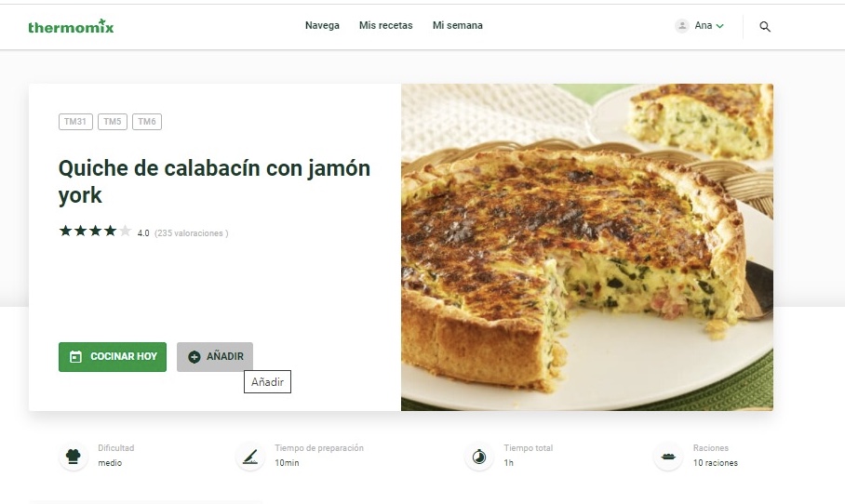
Task: Click the clock Tiempo total icon
Action: [479, 457]
